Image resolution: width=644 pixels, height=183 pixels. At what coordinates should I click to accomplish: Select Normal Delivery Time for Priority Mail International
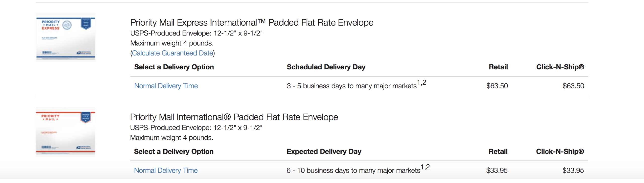click(x=166, y=170)
